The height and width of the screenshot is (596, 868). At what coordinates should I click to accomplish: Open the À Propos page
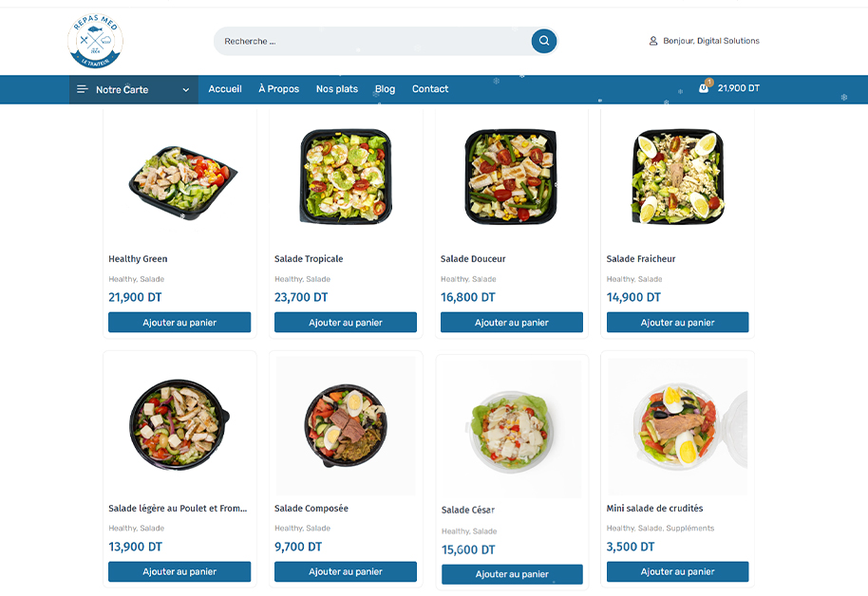[x=278, y=88]
